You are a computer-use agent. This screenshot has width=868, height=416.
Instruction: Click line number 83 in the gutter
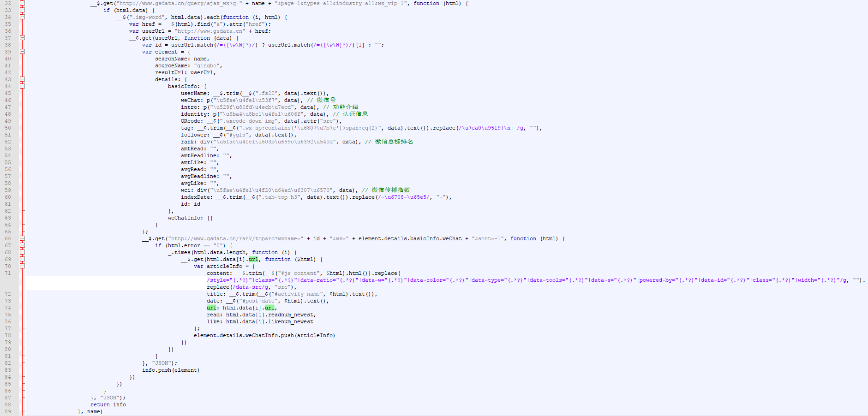click(x=8, y=370)
